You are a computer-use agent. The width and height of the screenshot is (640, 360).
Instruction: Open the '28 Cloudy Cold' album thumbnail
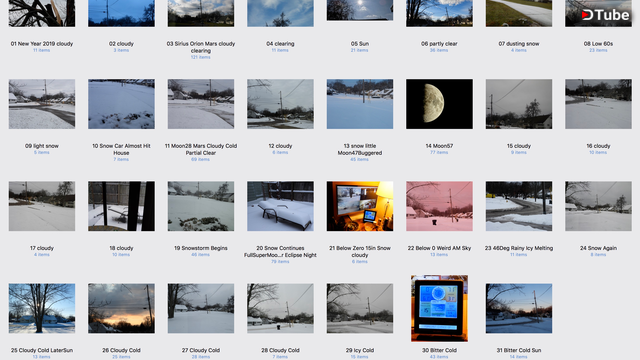(280, 308)
